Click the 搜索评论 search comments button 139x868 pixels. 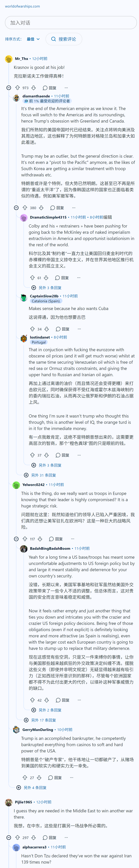point(64,39)
